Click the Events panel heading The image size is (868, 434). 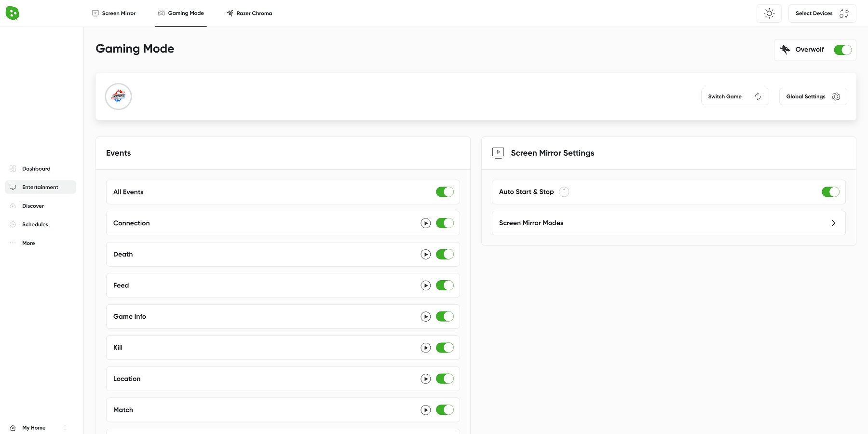tap(119, 153)
